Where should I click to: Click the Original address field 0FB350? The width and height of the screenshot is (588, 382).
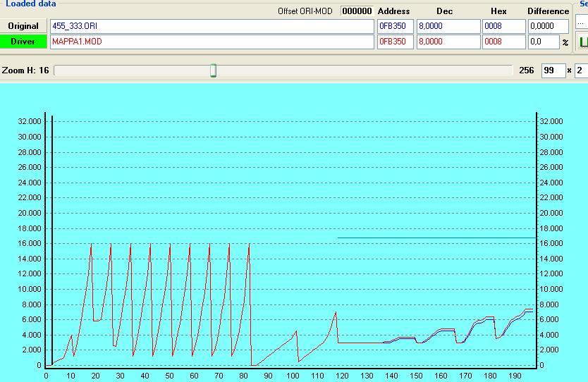[x=396, y=26]
